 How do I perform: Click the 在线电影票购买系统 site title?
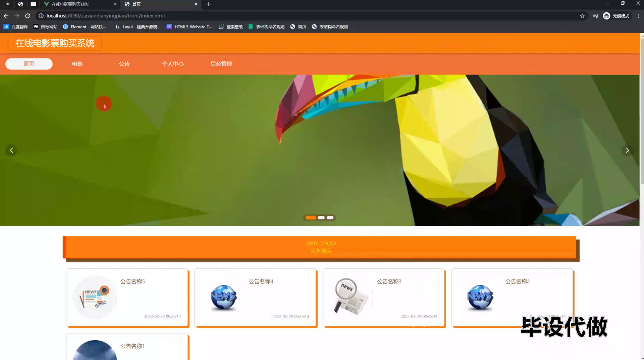coord(55,43)
